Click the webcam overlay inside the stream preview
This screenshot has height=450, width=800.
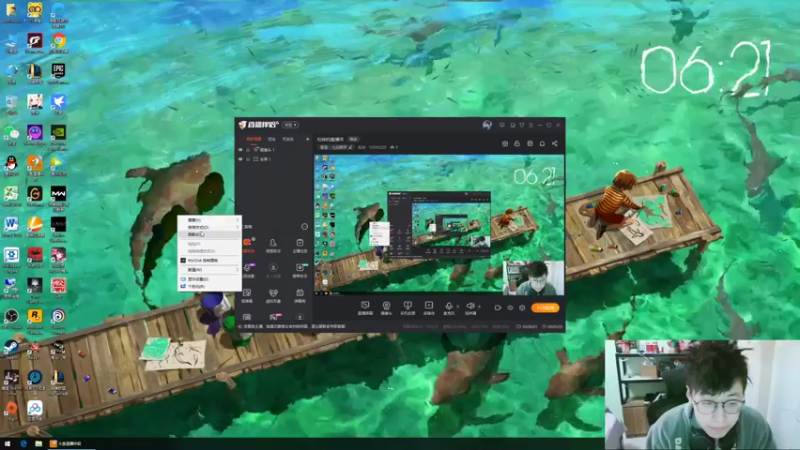533,278
